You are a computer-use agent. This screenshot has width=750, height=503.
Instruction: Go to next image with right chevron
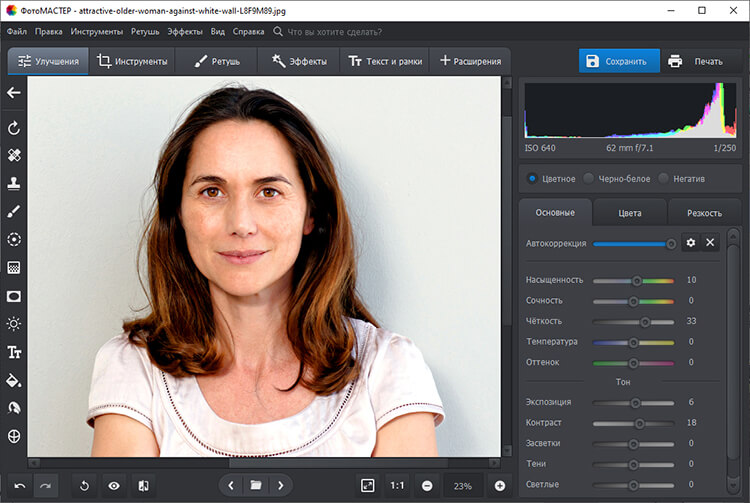[x=281, y=486]
